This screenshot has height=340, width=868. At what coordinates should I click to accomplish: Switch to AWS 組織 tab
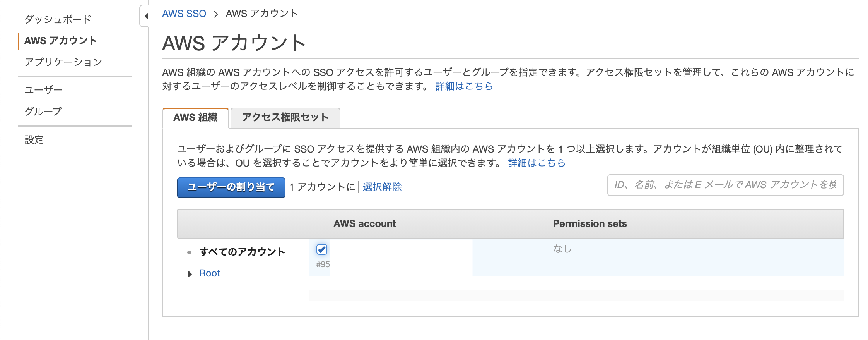[x=196, y=117]
